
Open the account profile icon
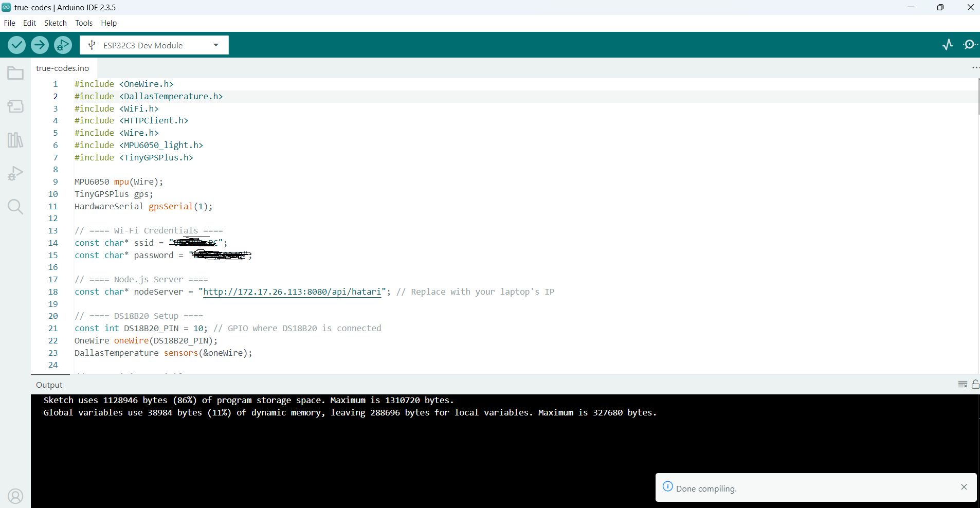[15, 496]
